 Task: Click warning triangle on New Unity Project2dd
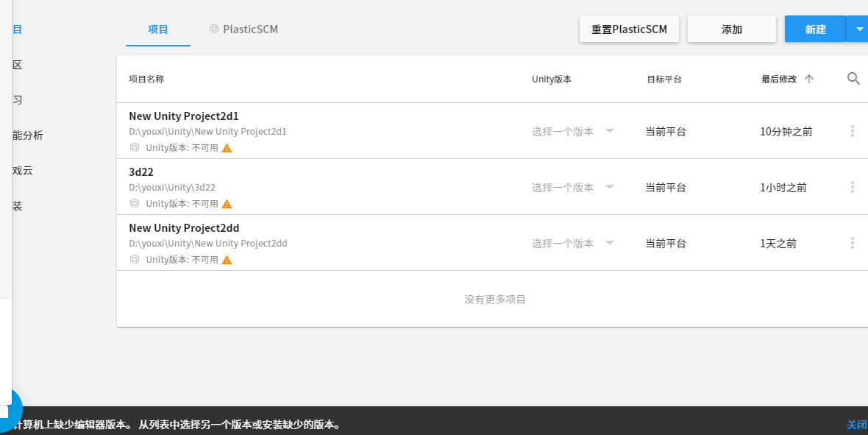coord(227,260)
